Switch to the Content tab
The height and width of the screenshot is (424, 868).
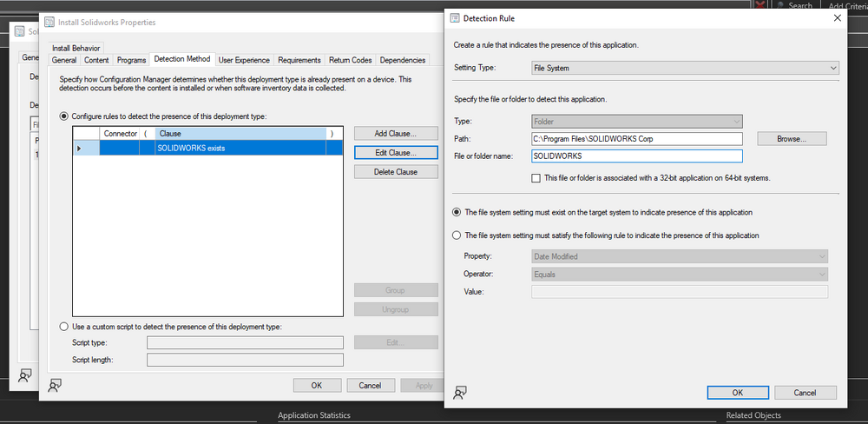click(97, 60)
